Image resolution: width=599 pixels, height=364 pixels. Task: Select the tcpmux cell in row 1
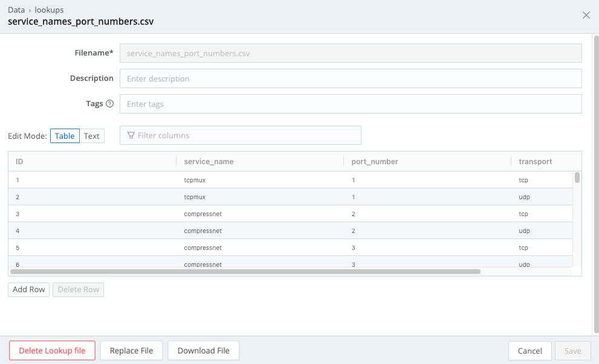pyautogui.click(x=195, y=180)
